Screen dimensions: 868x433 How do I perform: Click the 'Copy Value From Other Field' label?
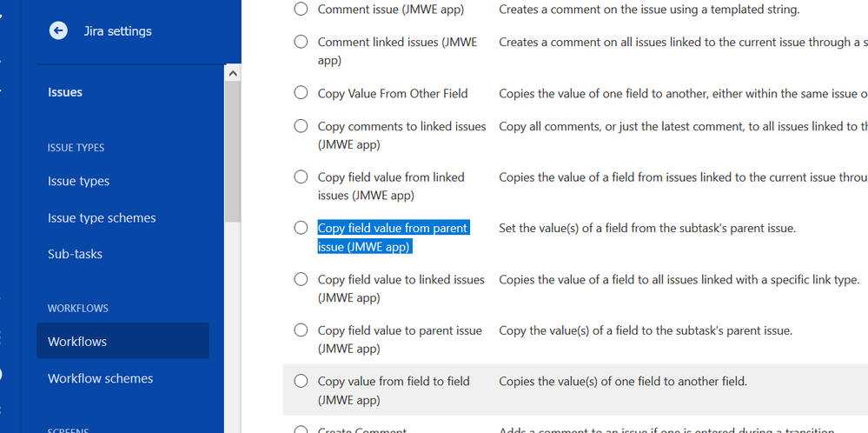point(393,94)
